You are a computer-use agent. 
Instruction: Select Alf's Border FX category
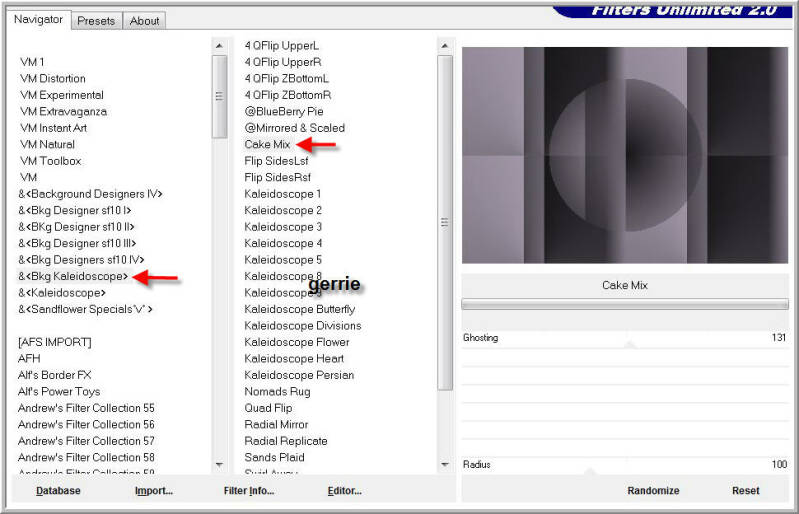coord(55,375)
